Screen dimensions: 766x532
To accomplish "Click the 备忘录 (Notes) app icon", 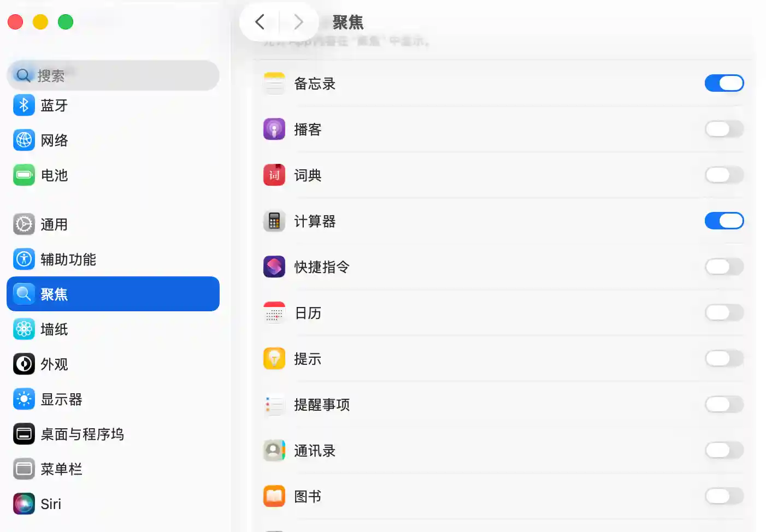I will pos(274,83).
